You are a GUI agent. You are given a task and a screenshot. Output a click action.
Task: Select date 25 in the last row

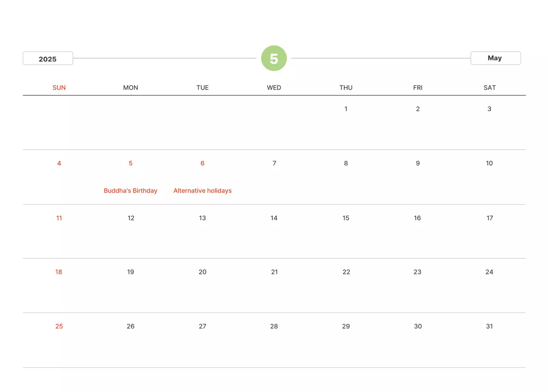click(x=59, y=327)
